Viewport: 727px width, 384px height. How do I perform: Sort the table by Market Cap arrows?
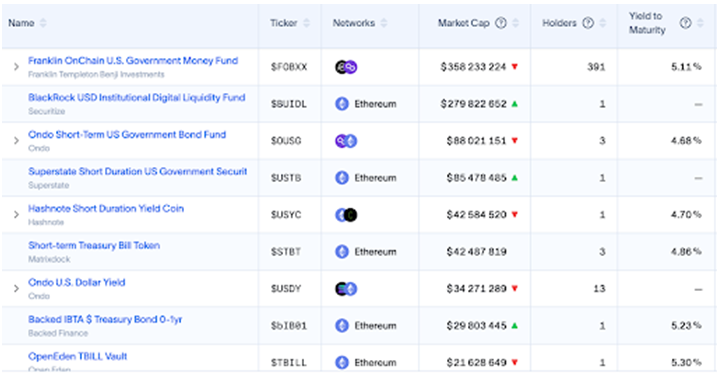pos(516,23)
